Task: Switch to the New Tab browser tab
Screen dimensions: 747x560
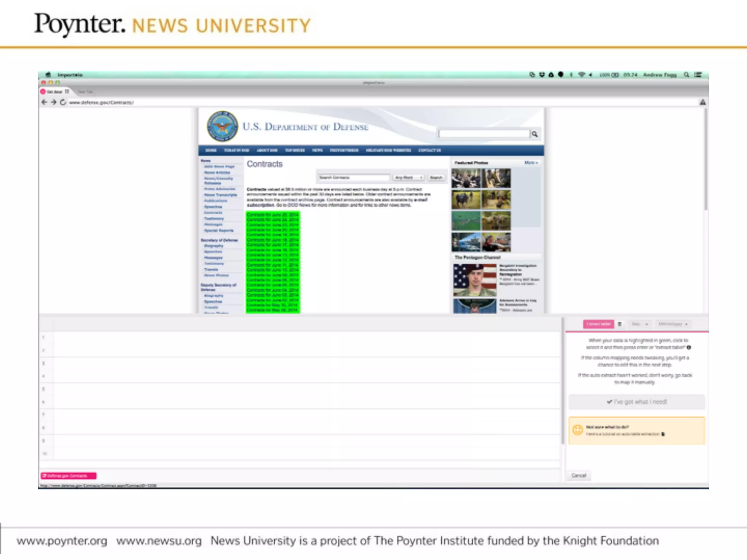Action: [x=85, y=92]
